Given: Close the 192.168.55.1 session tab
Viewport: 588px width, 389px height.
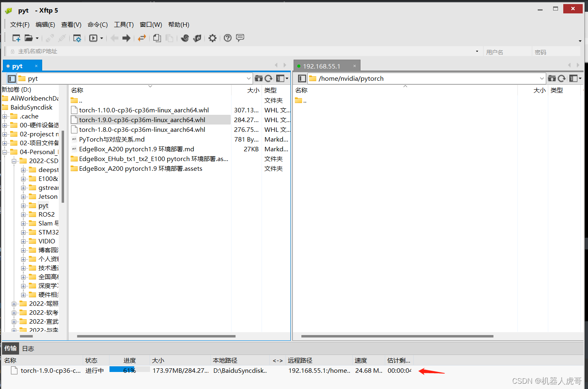Looking at the screenshot, I should (x=354, y=66).
